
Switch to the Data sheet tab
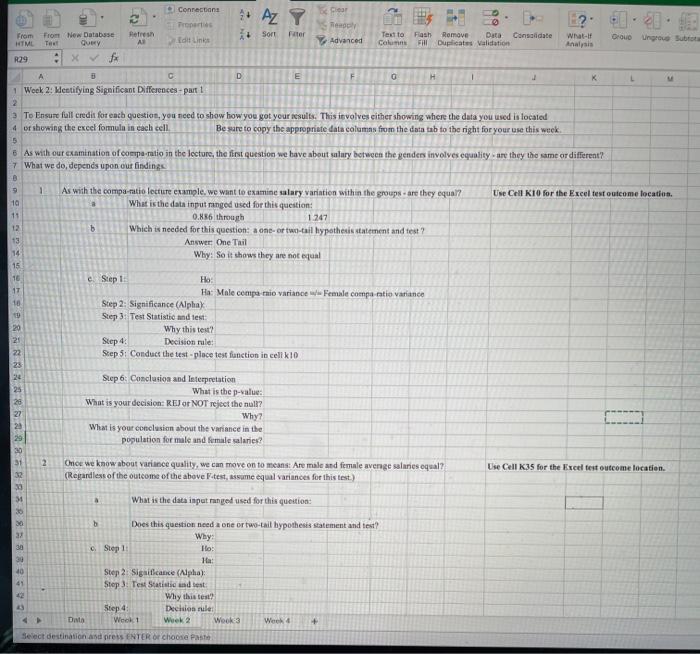(76, 620)
